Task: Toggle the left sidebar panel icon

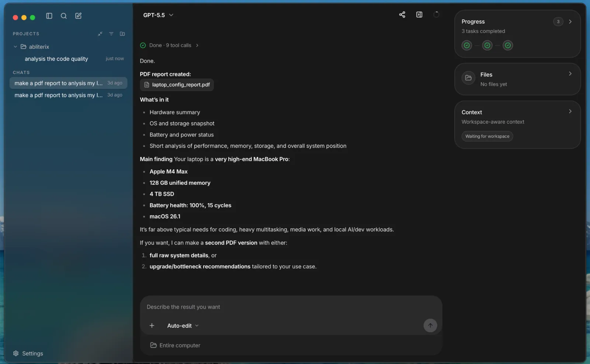Action: [49, 16]
